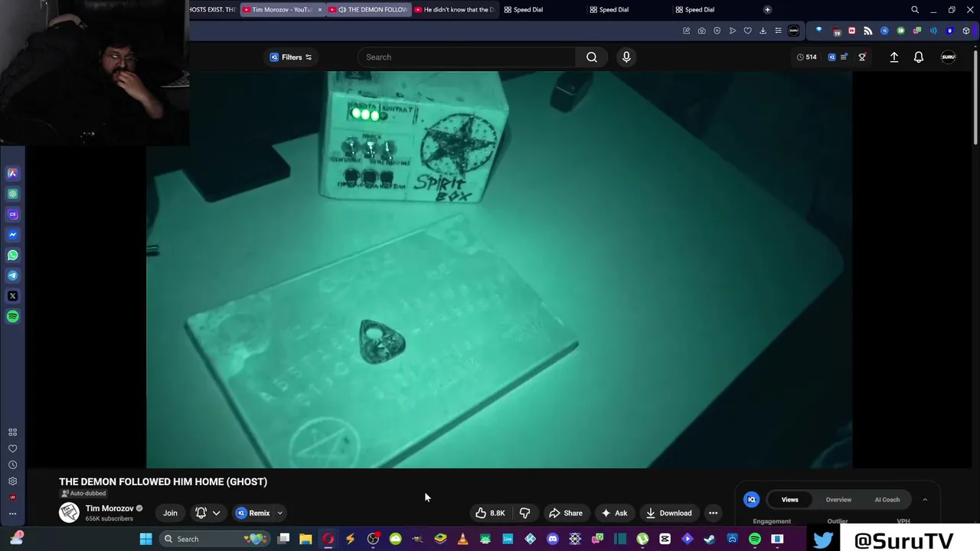Open the SURU account avatar menu
This screenshot has height=551, width=980.
coord(948,57)
